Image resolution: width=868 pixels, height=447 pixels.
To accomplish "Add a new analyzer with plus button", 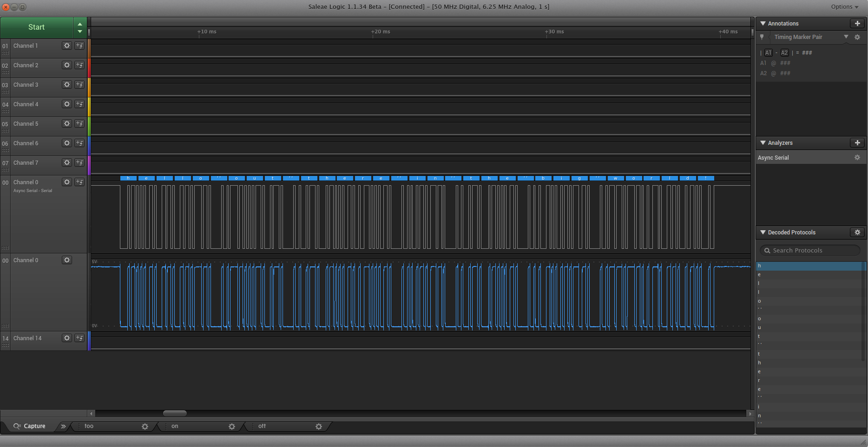I will click(857, 143).
